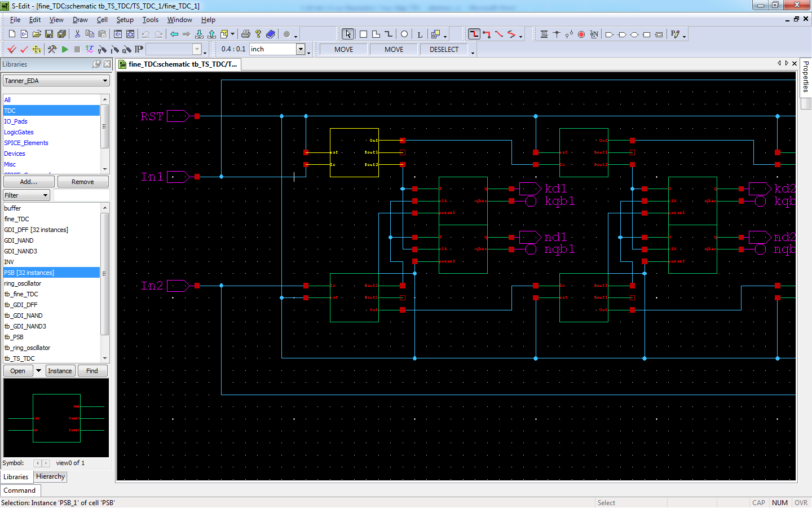Open the inch units dropdown
The width and height of the screenshot is (812, 508).
pos(301,49)
